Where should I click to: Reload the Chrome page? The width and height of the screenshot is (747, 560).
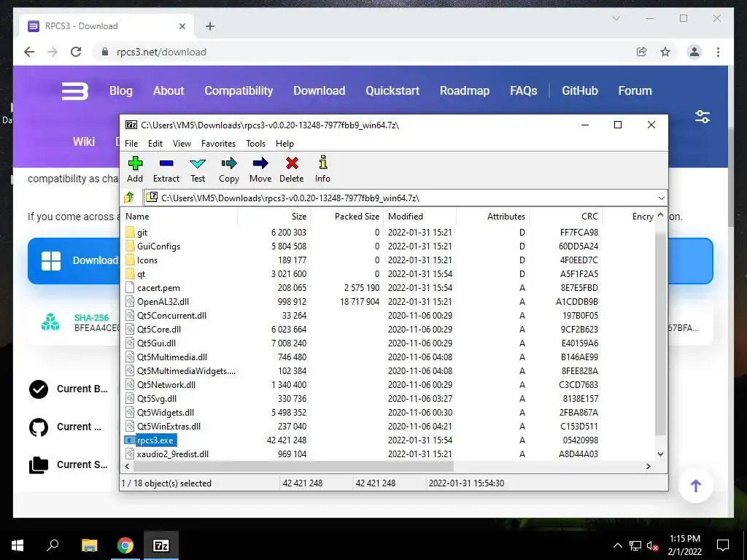pos(76,52)
